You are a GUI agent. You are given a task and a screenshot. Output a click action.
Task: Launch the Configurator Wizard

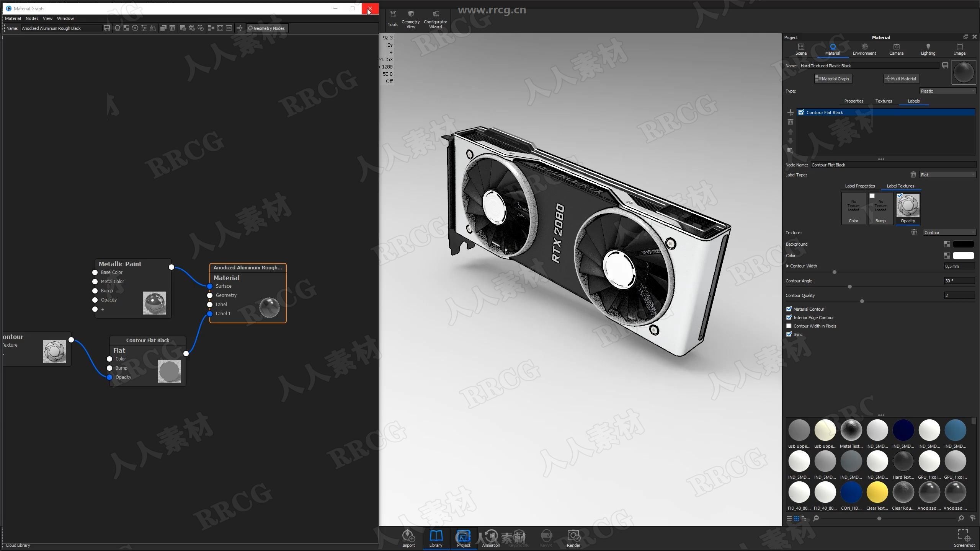tap(436, 19)
